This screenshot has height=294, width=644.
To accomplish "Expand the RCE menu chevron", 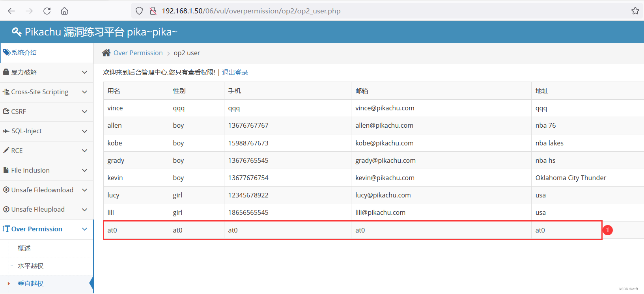I will tap(84, 151).
